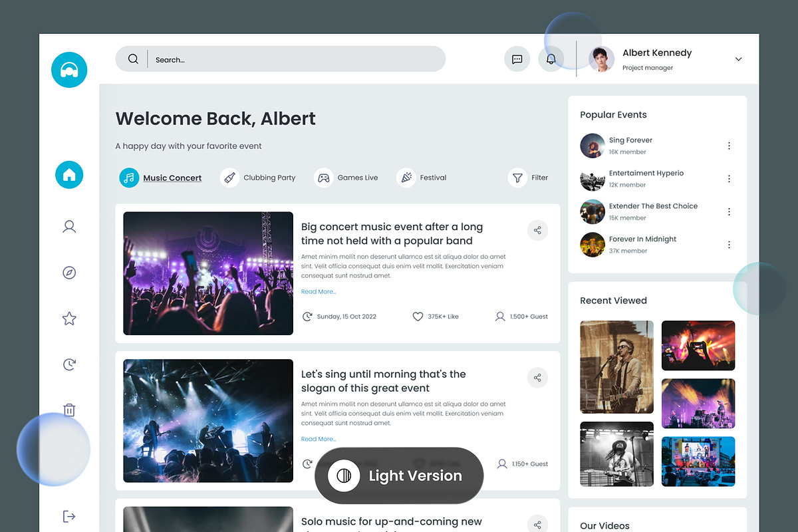Click the Extender The Best Choice name
Image resolution: width=798 pixels, height=532 pixels.
tap(654, 206)
